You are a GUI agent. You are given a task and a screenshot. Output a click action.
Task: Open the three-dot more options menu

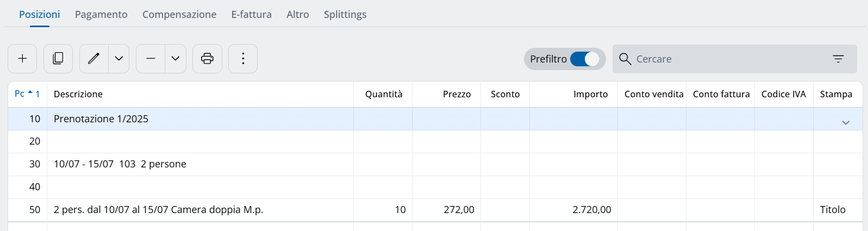click(243, 59)
